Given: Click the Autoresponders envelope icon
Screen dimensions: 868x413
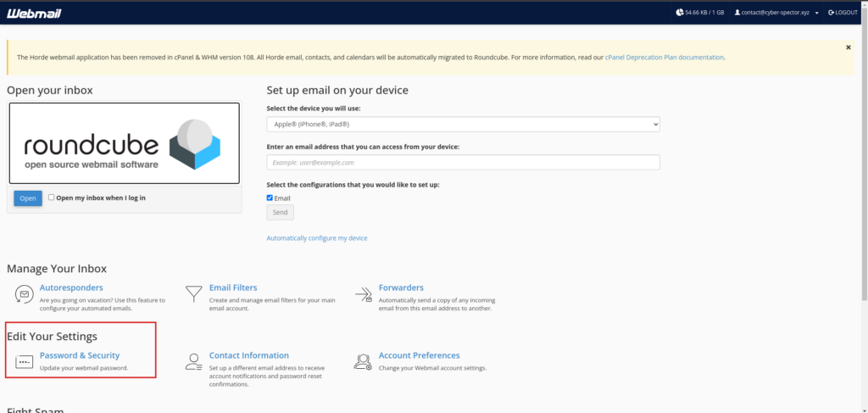Looking at the screenshot, I should pos(24,294).
